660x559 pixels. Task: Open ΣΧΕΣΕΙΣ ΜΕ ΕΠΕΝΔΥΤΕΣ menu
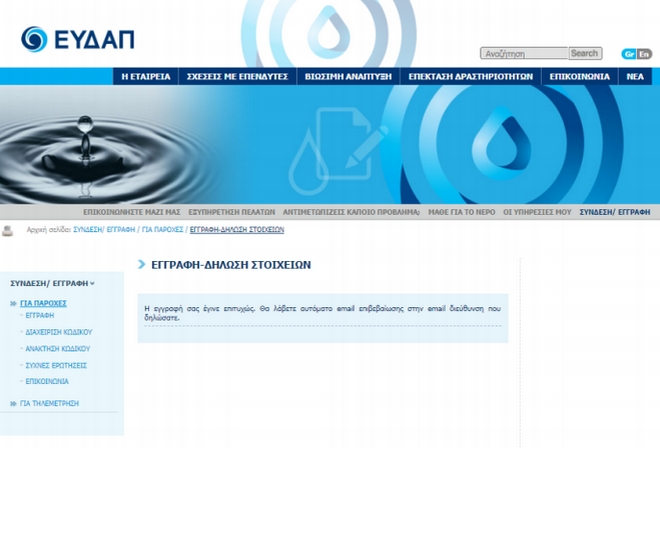click(x=237, y=76)
